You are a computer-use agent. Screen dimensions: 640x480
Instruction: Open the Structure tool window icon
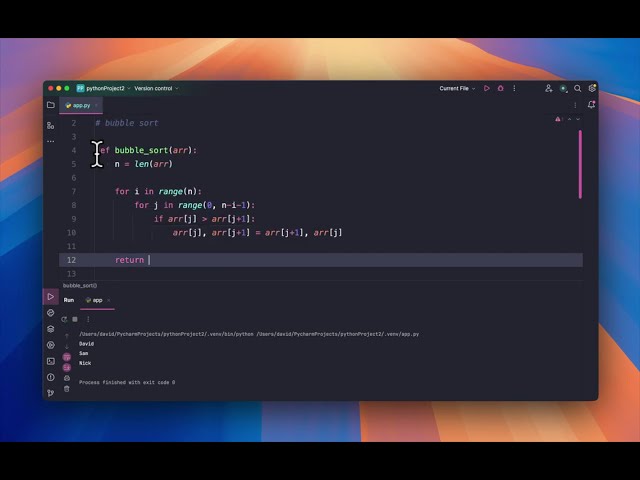[51, 126]
